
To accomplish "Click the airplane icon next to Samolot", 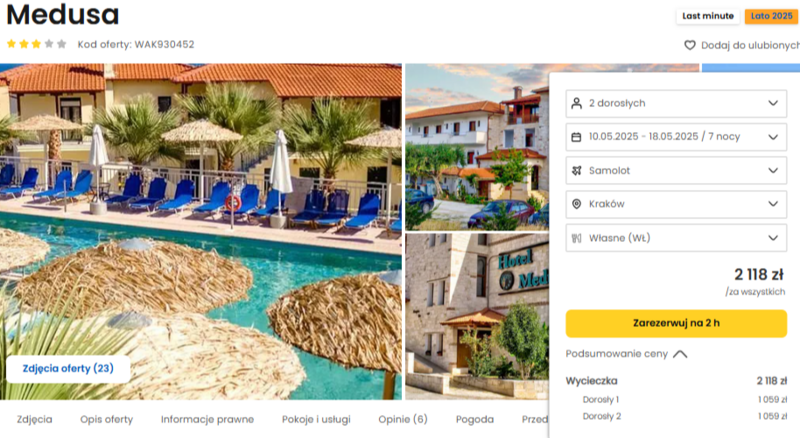I will point(577,171).
